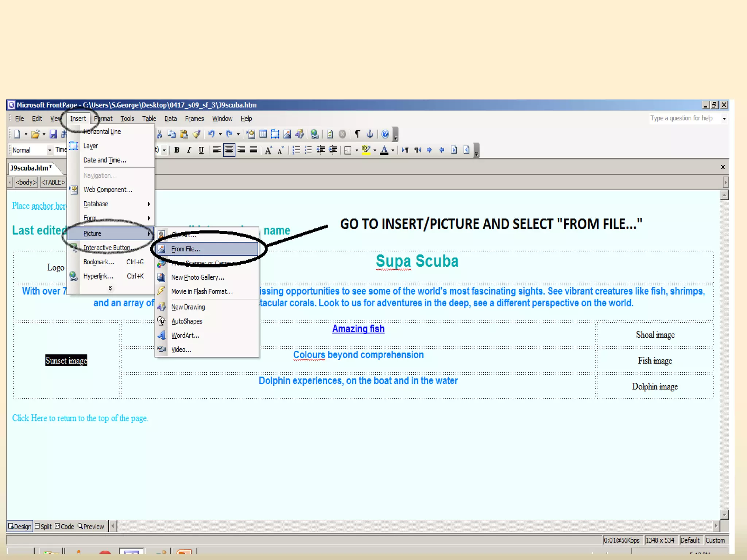Click the Insert Hyperlink globe icon

314,134
